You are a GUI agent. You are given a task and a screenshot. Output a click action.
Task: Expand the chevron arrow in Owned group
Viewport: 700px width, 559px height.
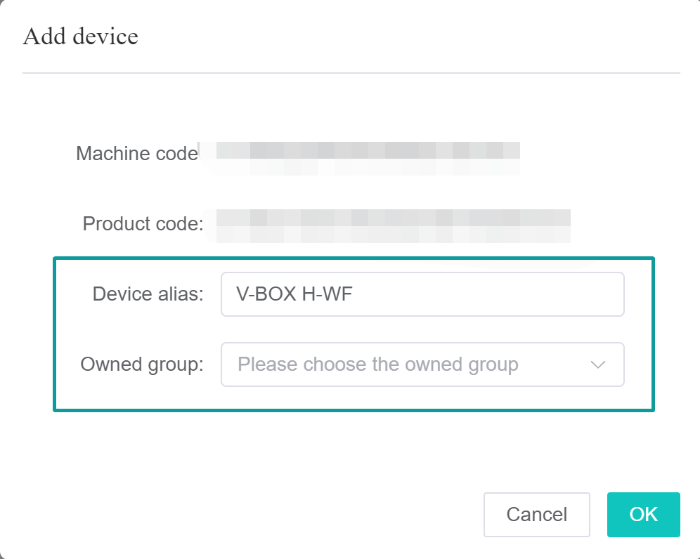coord(599,365)
